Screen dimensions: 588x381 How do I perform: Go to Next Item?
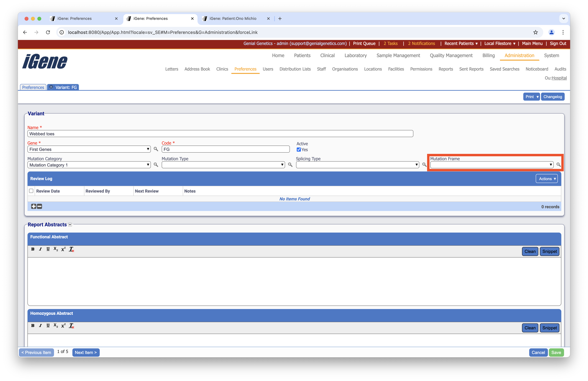[x=86, y=352]
